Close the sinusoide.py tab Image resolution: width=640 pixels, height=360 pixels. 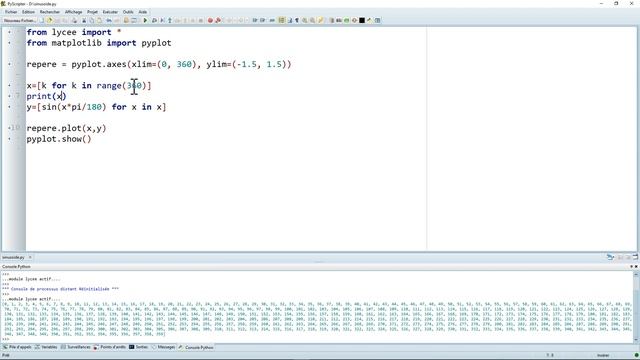coord(30,257)
